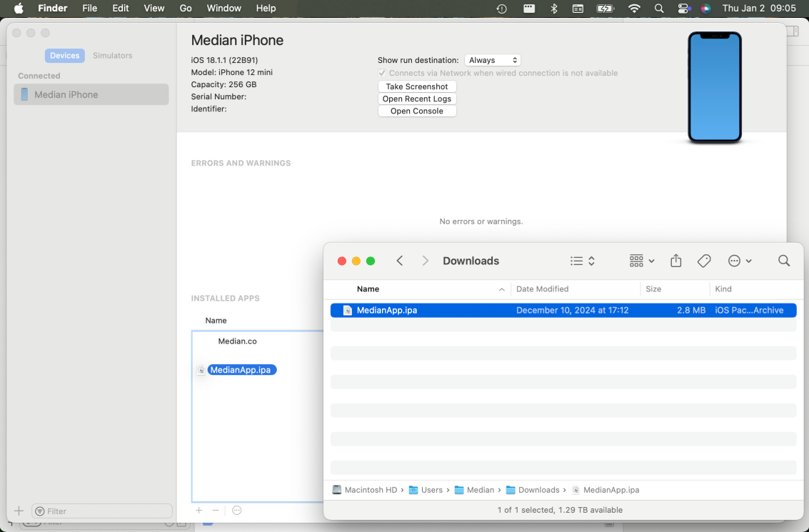Switch to the Simulators tab
This screenshot has width=809, height=532.
(111, 55)
